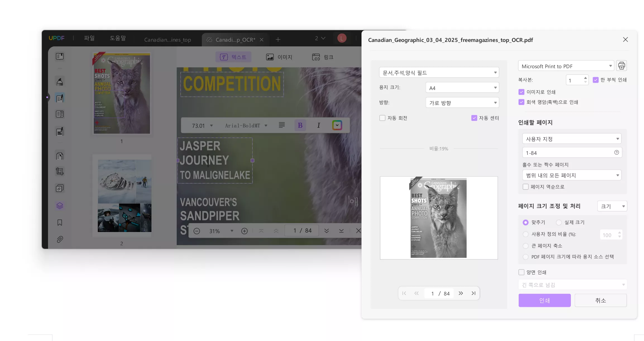Image resolution: width=644 pixels, height=341 pixels.
Task: Zoom out with the minus icon
Action: click(x=197, y=231)
